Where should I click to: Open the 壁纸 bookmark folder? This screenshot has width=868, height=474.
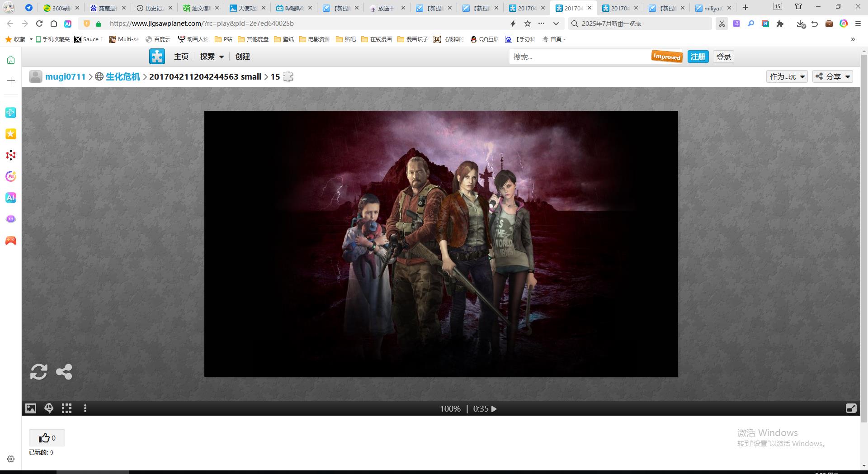(284, 39)
